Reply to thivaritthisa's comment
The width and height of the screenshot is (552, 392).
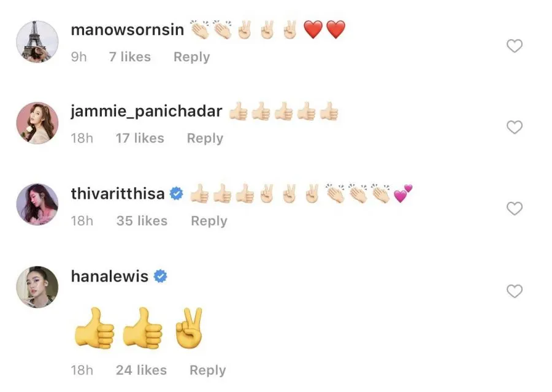pyautogui.click(x=209, y=221)
